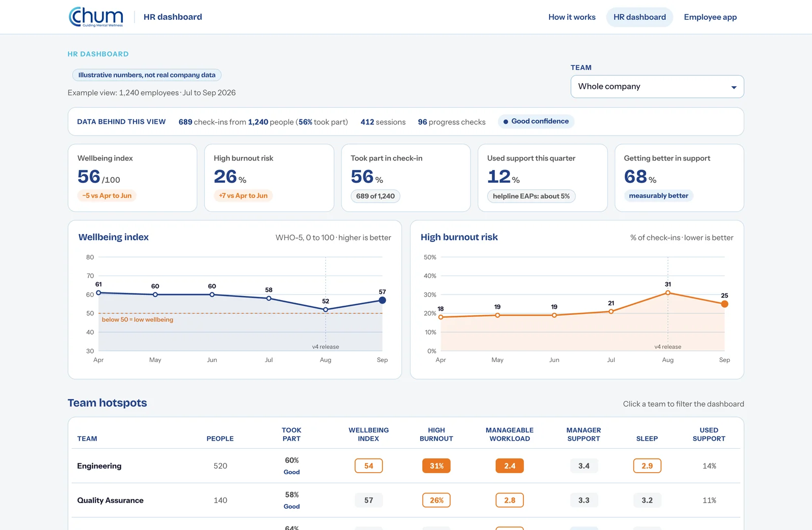This screenshot has height=530, width=812.
Task: Click Engineering manager support 3.4 chip
Action: 584,466
